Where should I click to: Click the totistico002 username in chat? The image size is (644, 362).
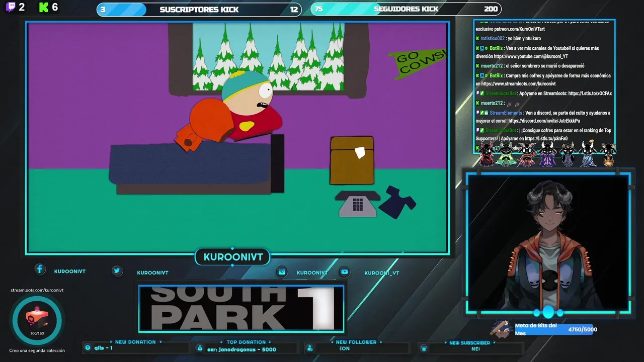pyautogui.click(x=493, y=39)
